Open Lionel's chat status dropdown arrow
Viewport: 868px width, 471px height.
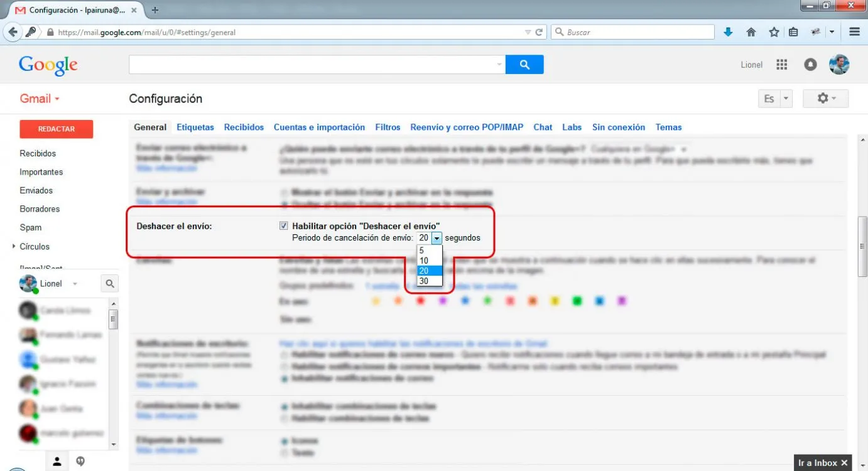[75, 284]
